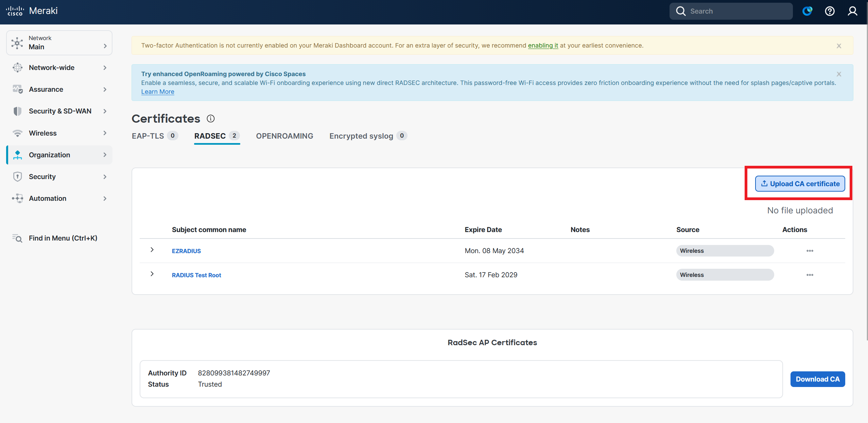Open the Learn More link
Image resolution: width=868 pixels, height=423 pixels.
point(158,92)
